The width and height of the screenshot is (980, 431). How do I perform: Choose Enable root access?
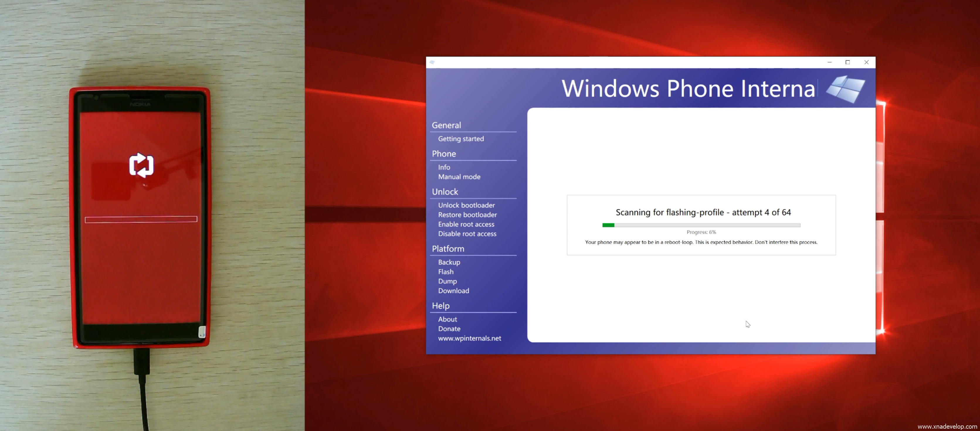[x=466, y=224]
